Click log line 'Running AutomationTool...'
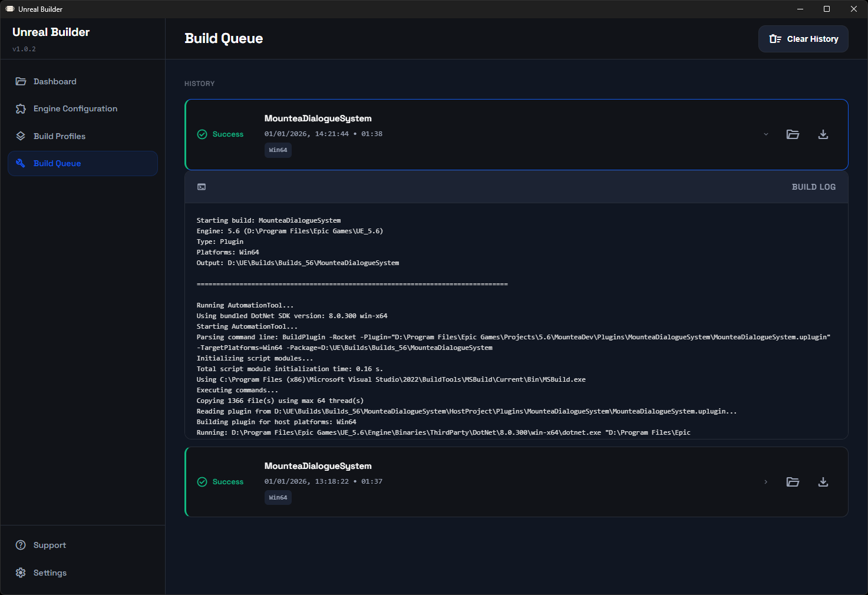The height and width of the screenshot is (595, 868). (245, 305)
